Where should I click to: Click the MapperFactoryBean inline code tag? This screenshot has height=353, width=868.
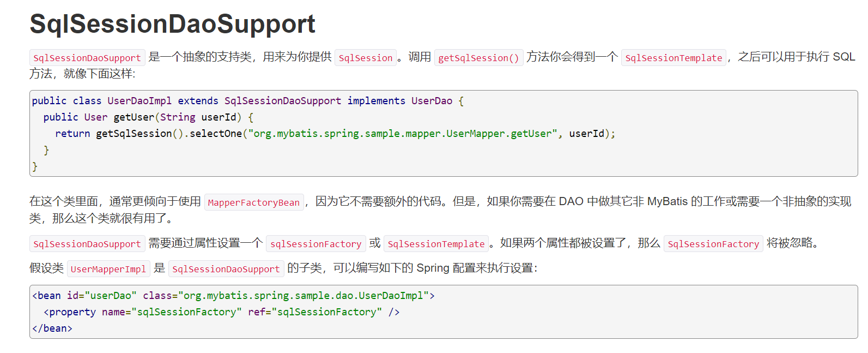click(253, 203)
